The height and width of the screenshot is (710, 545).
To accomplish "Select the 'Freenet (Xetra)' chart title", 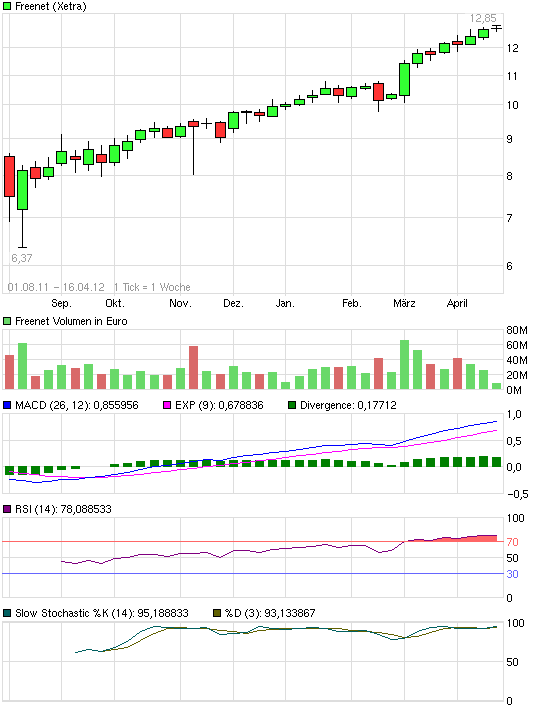I will pyautogui.click(x=51, y=6).
